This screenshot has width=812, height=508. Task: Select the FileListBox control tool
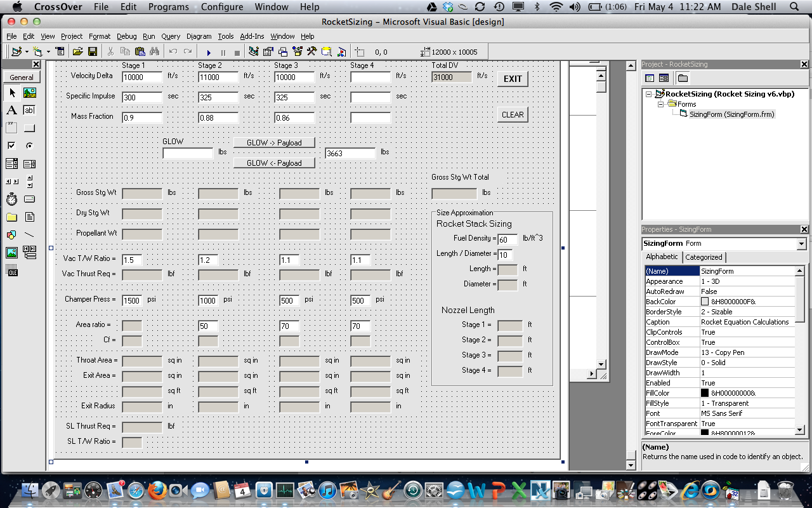(x=29, y=217)
